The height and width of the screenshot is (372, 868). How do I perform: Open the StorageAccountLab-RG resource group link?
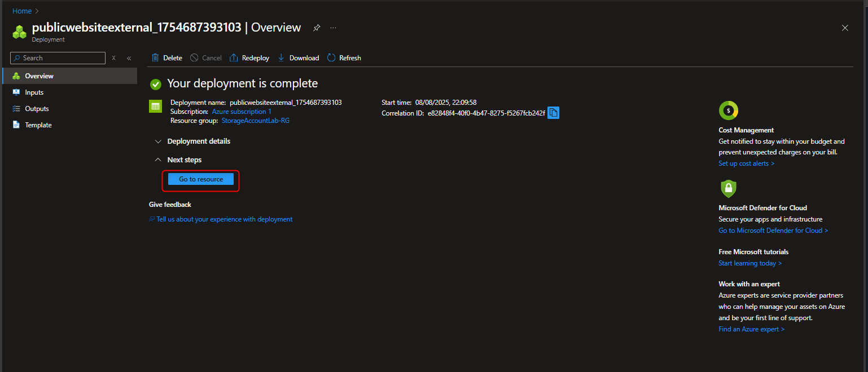pyautogui.click(x=255, y=120)
